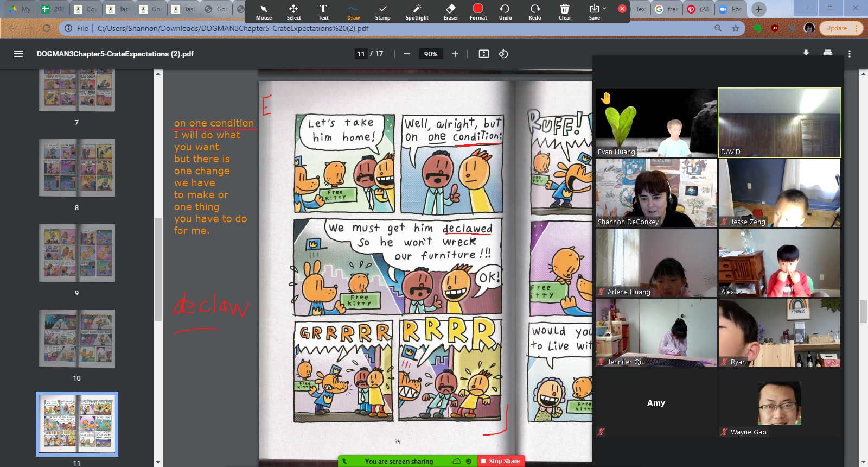Activate the Text annotation tool
The height and width of the screenshot is (467, 868).
(x=323, y=11)
